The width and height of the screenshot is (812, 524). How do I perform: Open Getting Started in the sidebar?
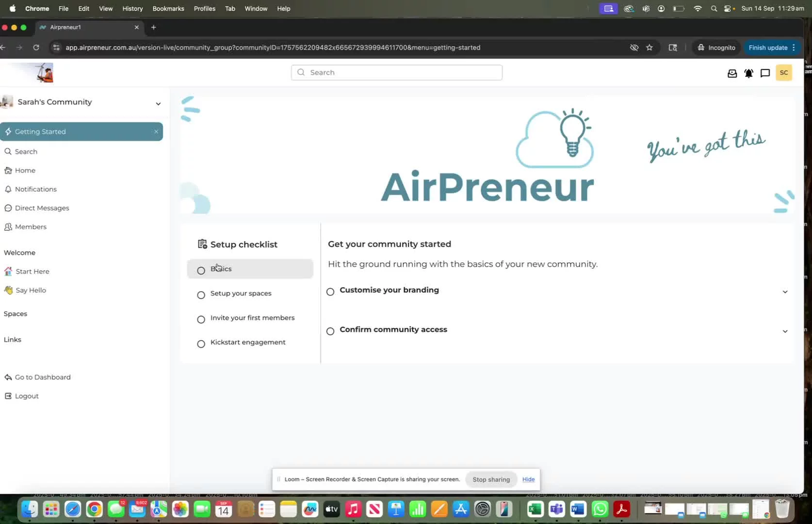click(x=81, y=131)
